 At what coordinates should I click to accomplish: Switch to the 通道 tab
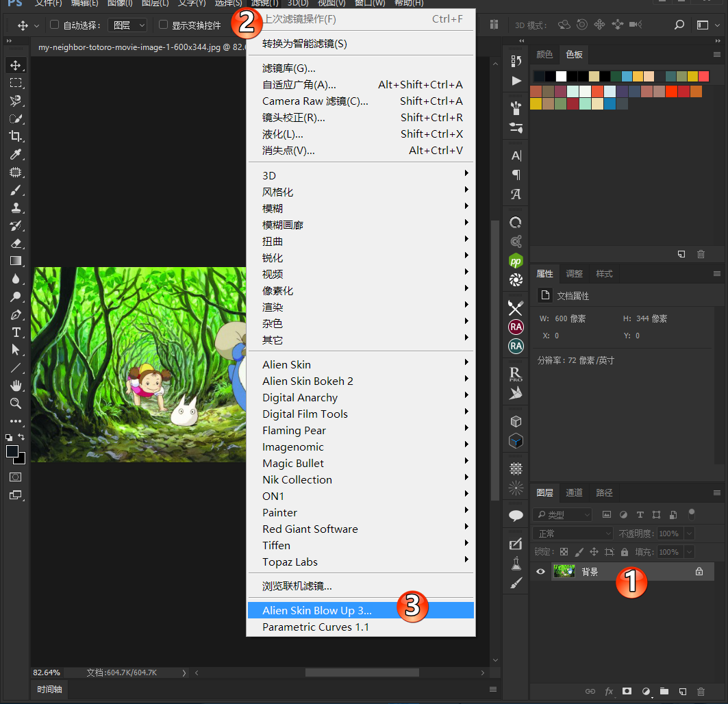pos(574,492)
